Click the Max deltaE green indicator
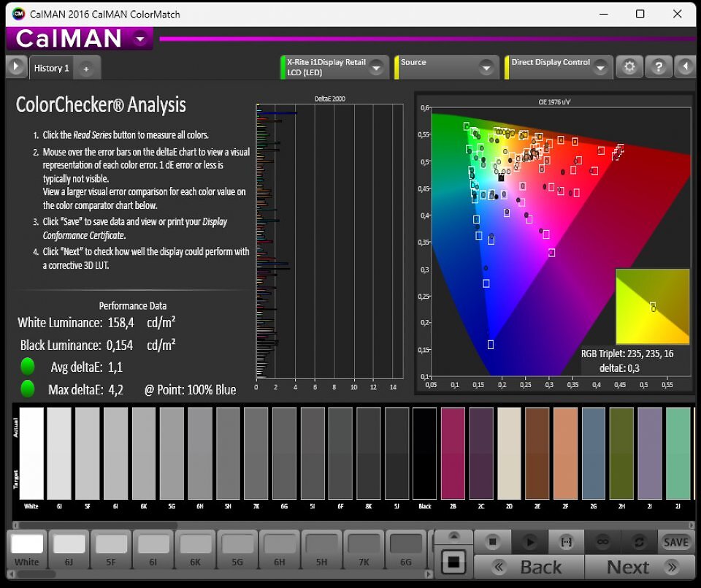 [x=28, y=389]
